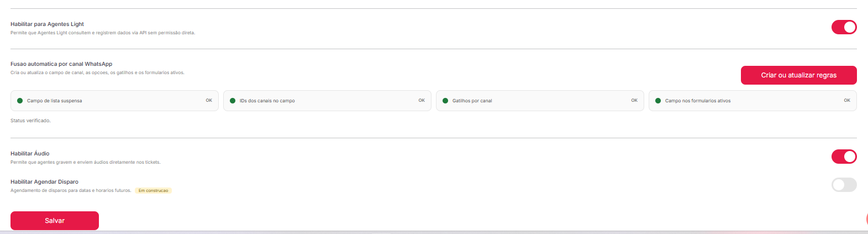Click the Habilitar Agendar Disparo label
Image resolution: width=868 pixels, height=234 pixels.
pos(44,181)
